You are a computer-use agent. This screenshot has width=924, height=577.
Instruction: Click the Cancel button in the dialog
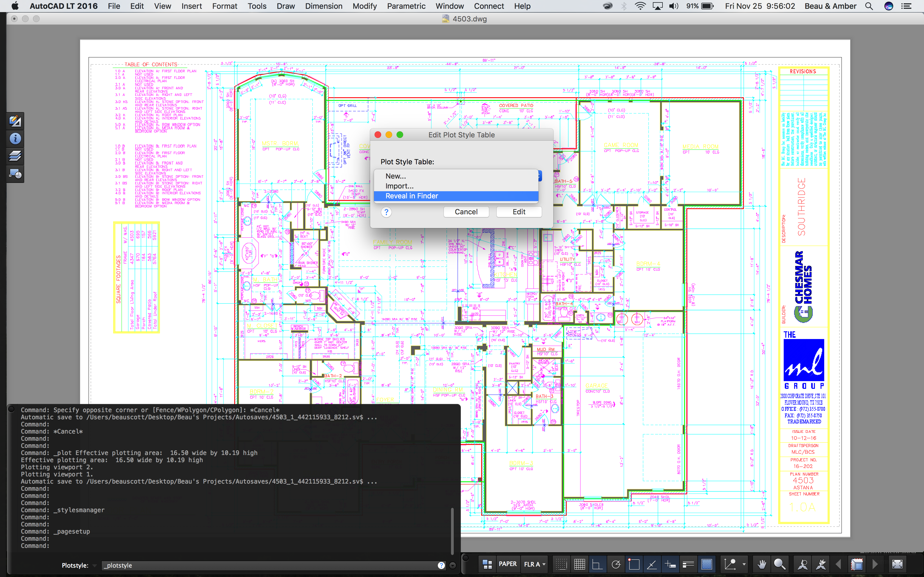(x=466, y=212)
